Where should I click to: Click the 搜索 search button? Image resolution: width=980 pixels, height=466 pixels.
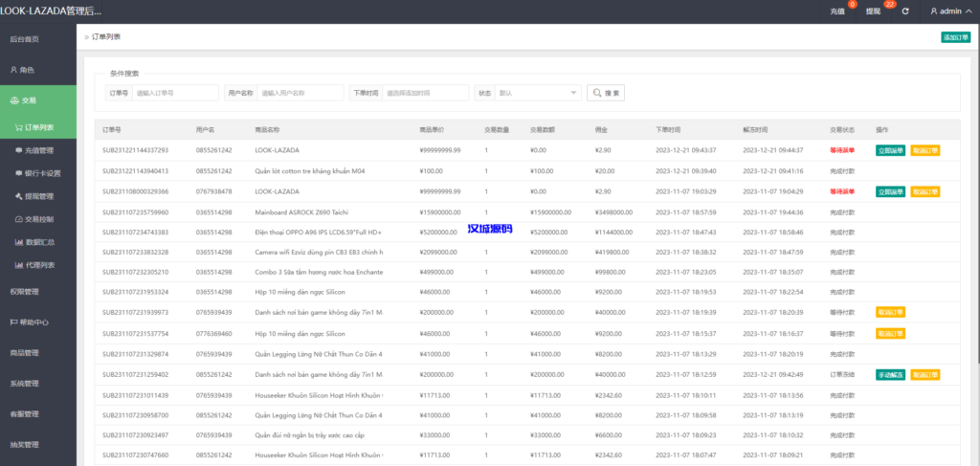pos(606,93)
